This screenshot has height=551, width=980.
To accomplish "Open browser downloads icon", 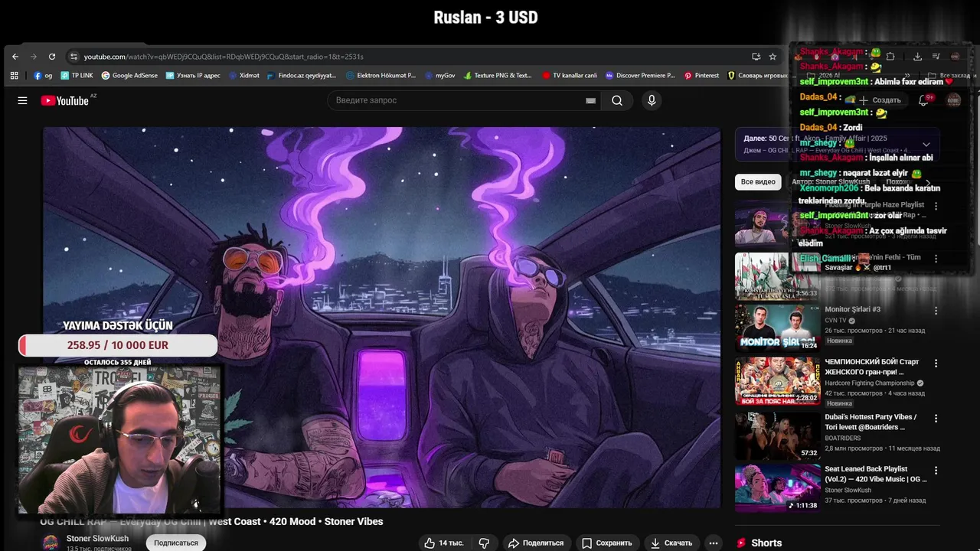I will pos(917,57).
